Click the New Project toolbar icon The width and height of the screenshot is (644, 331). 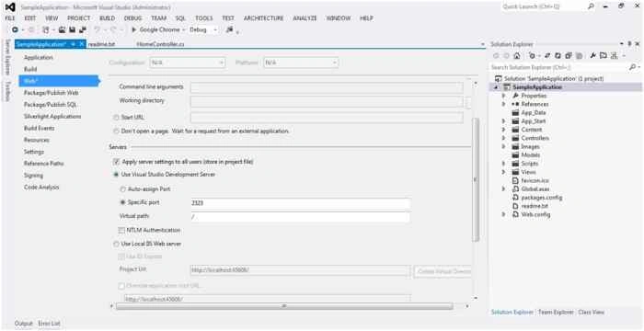click(x=46, y=29)
